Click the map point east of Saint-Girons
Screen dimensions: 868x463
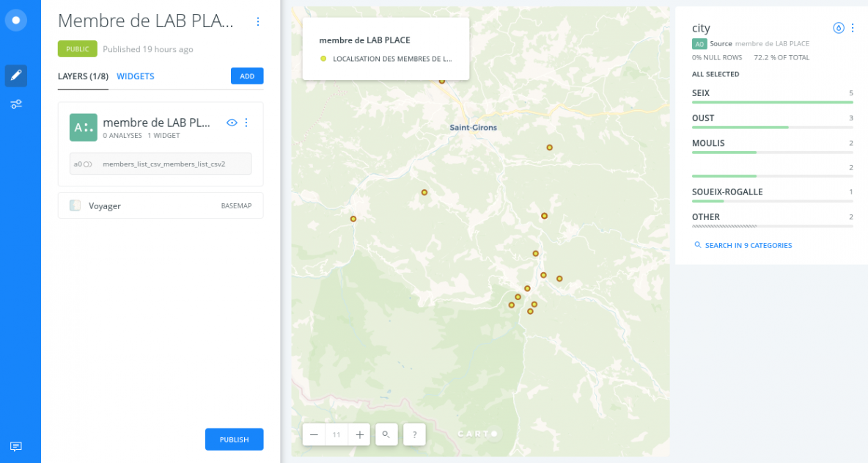(x=550, y=147)
